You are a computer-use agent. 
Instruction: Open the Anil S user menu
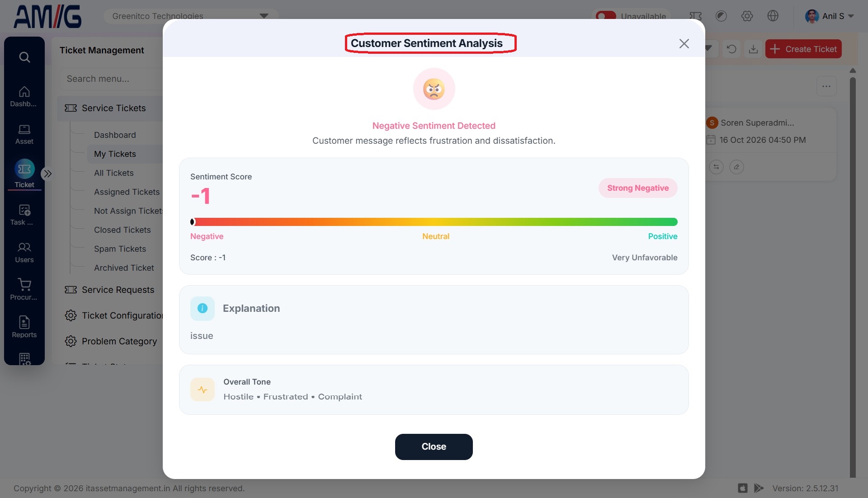coord(829,16)
